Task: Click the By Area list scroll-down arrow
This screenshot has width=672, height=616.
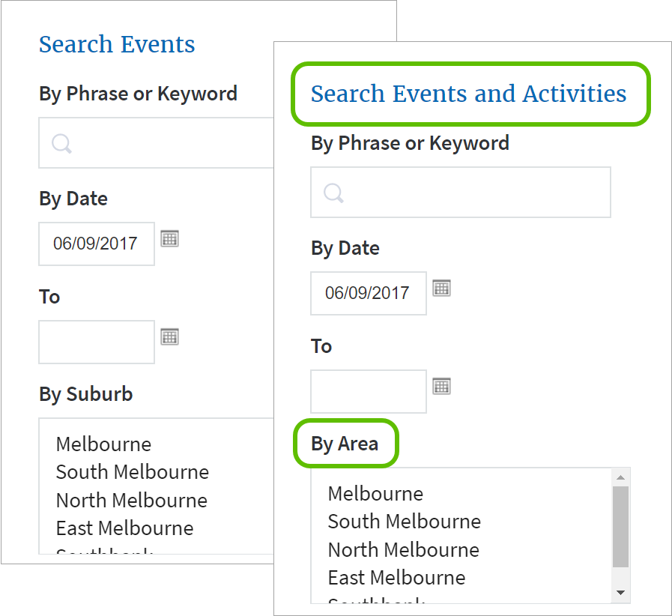Action: (620, 593)
